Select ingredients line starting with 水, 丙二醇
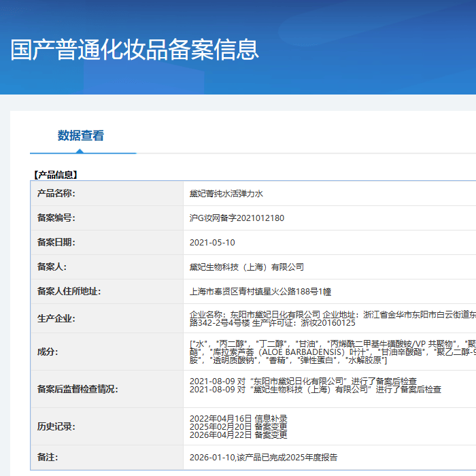Image resolution: width=476 pixels, height=476 pixels. tap(333, 344)
